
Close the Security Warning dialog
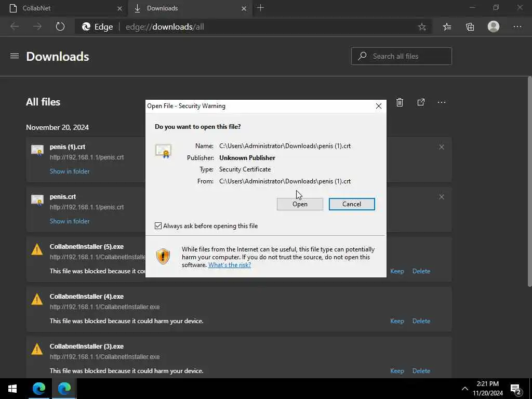pos(379,106)
